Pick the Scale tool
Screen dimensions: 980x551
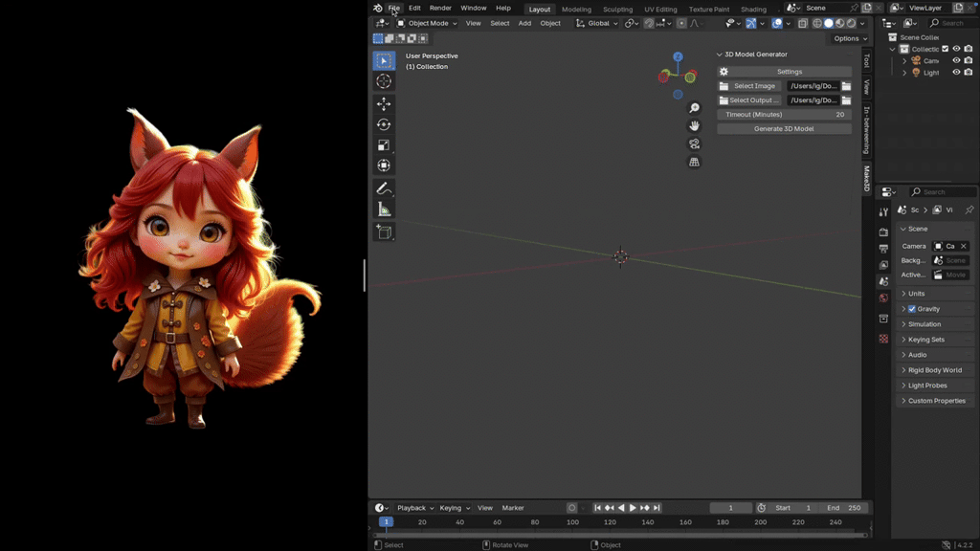coord(384,145)
